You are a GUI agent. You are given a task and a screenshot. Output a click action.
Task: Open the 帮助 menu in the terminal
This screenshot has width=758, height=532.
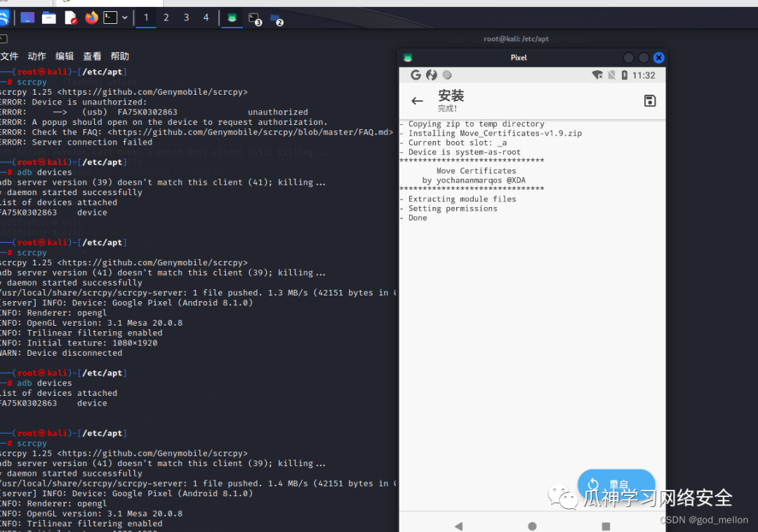(120, 56)
